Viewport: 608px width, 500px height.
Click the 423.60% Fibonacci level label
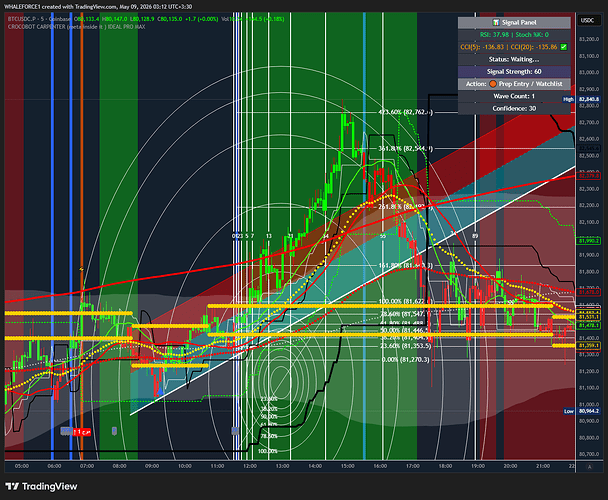405,112
